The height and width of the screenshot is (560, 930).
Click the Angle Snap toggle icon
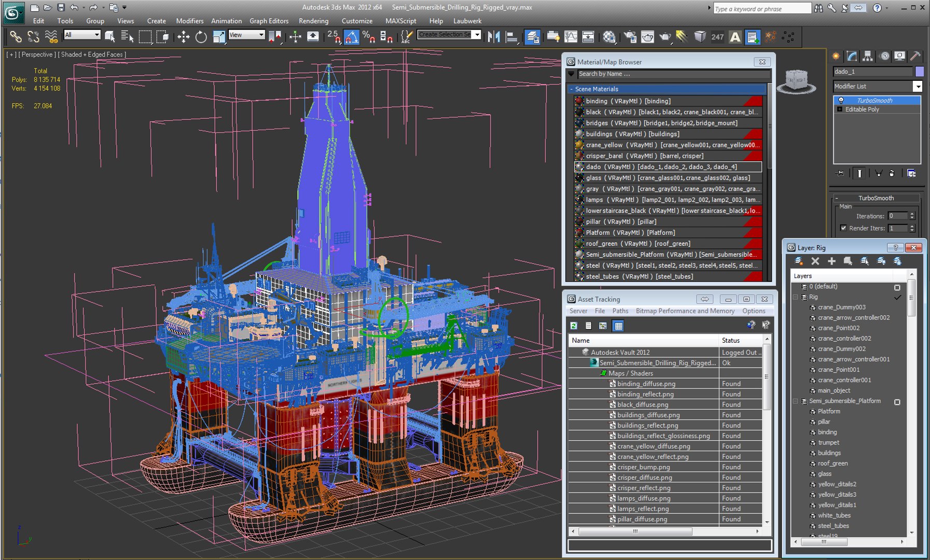351,37
